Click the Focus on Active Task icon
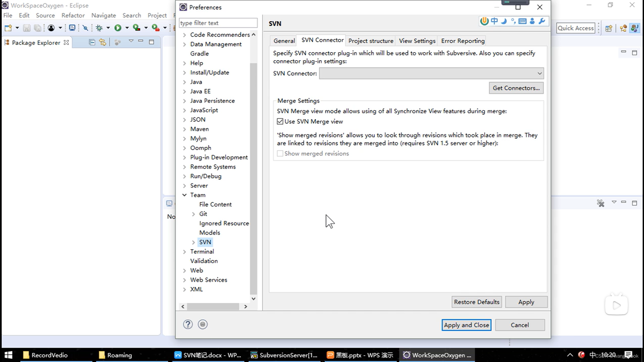The height and width of the screenshot is (362, 644). tap(117, 42)
